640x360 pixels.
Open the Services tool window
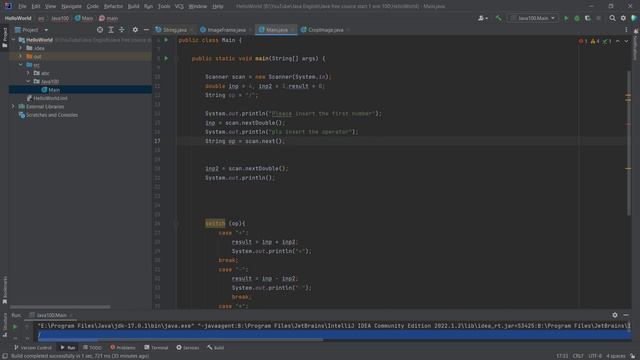[x=188, y=348]
